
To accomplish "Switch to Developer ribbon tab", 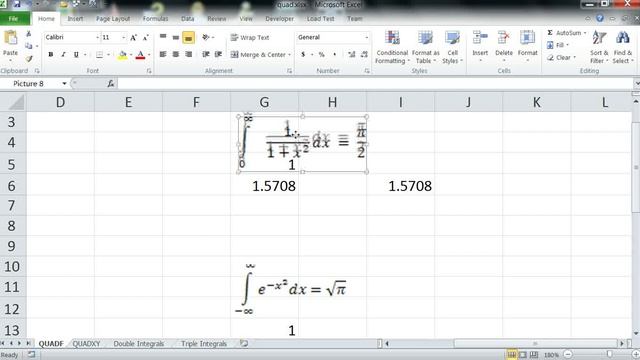I will tap(279, 19).
